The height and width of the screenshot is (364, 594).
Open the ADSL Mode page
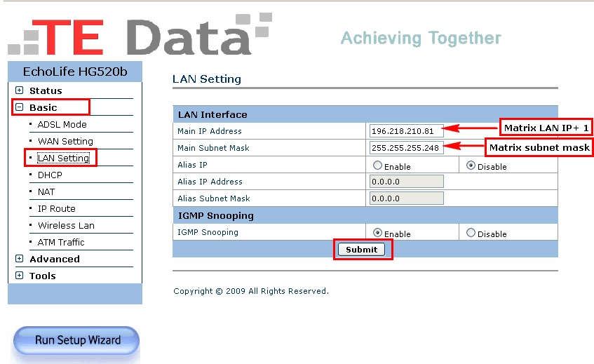[x=62, y=124]
